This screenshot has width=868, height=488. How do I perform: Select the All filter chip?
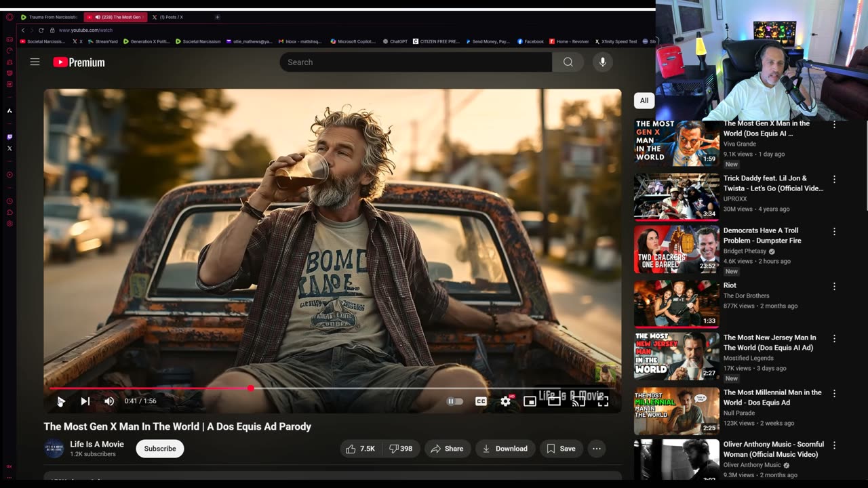point(644,100)
